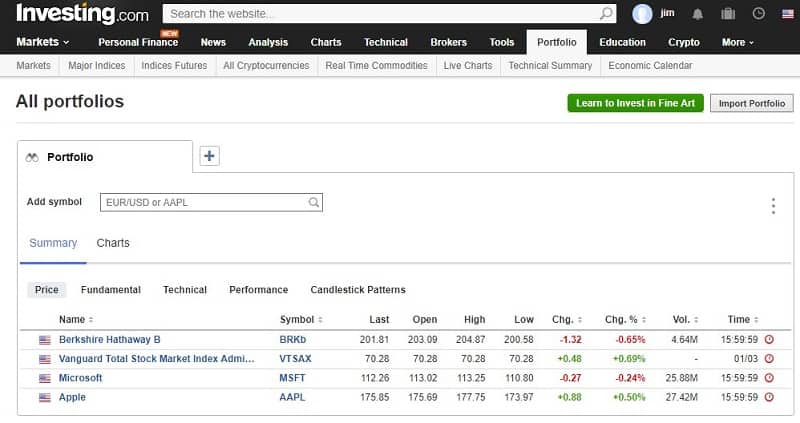The image size is (800, 423).
Task: Open the three-dot portfolio options menu
Action: [x=773, y=206]
